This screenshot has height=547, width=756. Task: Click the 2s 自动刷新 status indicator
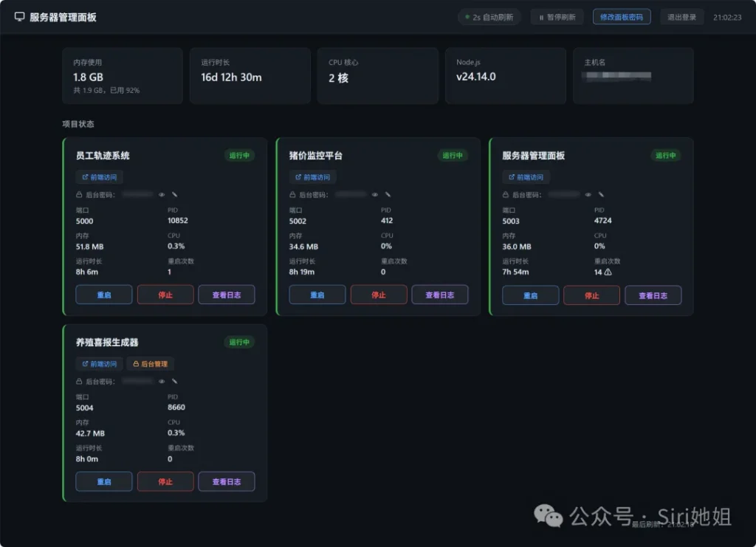click(489, 17)
